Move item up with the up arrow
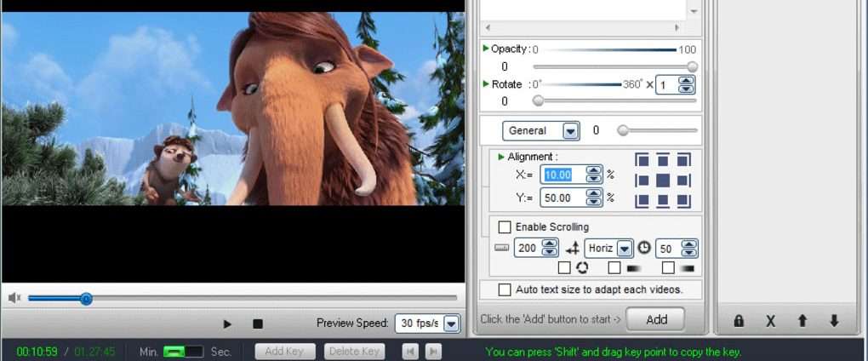Viewport: 868px width, 361px height. [802, 321]
